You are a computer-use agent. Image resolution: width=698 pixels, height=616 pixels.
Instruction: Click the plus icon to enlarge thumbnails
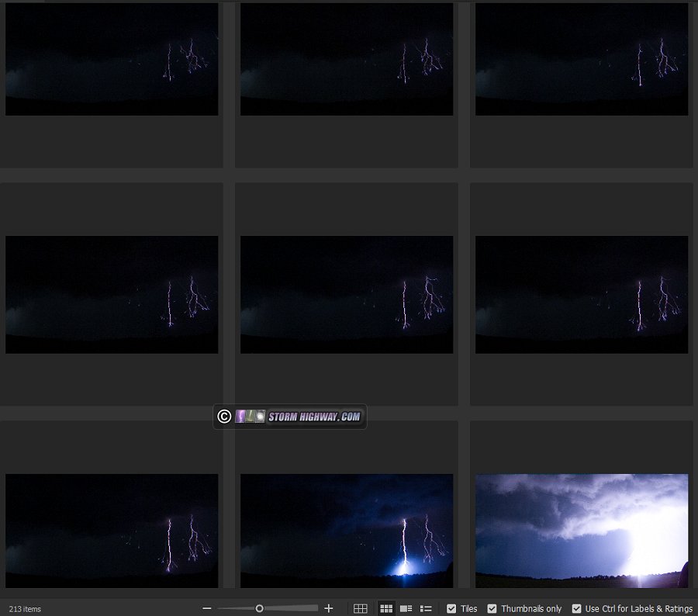329,608
